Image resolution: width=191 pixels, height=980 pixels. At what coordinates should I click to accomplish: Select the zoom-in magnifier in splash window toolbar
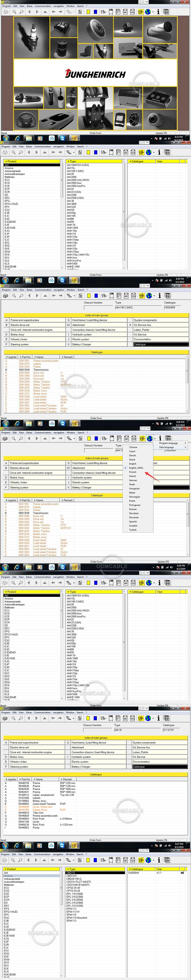click(x=14, y=12)
